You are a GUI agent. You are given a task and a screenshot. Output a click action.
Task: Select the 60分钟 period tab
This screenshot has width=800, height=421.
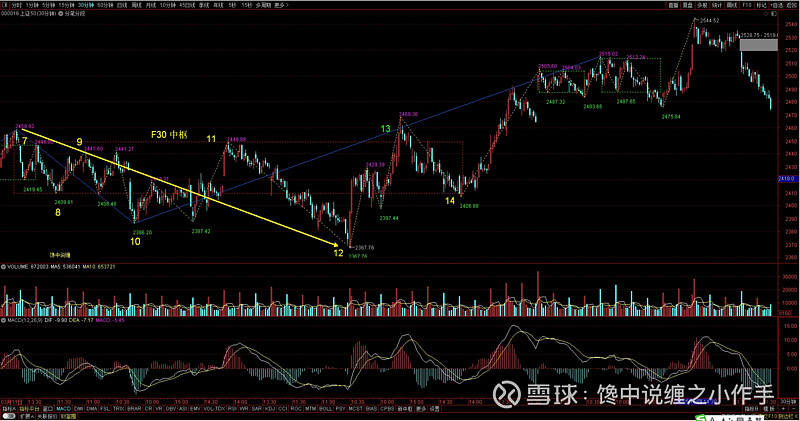tap(105, 5)
